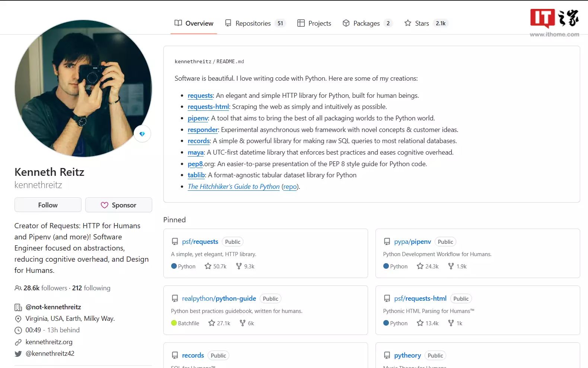Open The Hitchhiker's Guide to Python link
This screenshot has width=588, height=368.
234,187
